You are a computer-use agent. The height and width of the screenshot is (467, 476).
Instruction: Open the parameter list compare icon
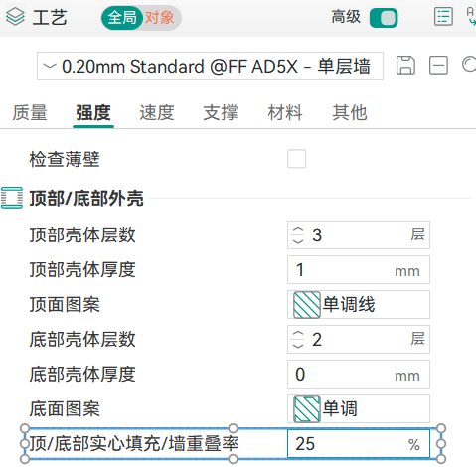pos(443,16)
